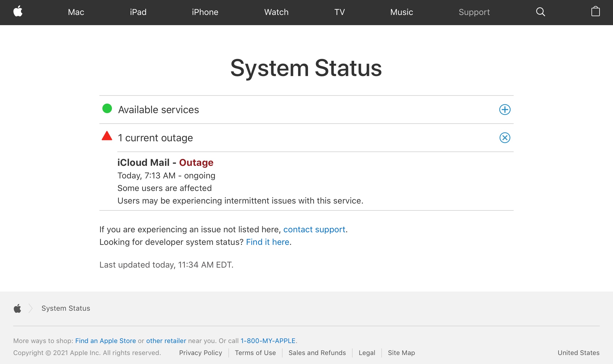Select iPhone in the navigation bar
Image resolution: width=613 pixels, height=364 pixels.
(x=205, y=12)
